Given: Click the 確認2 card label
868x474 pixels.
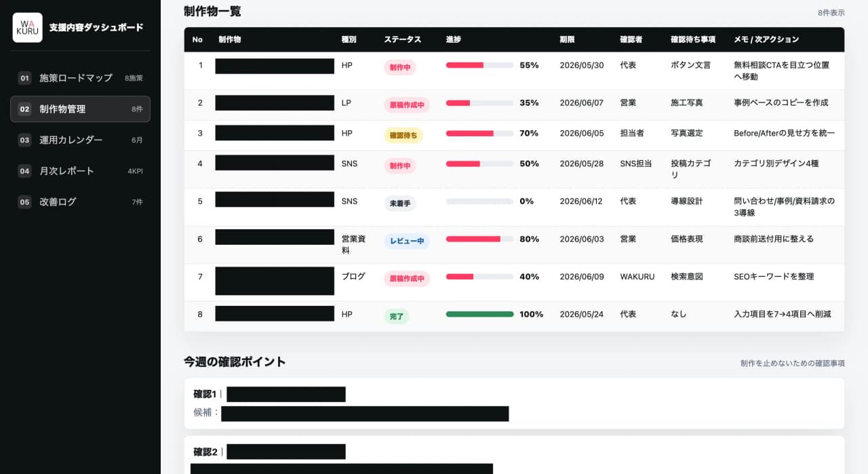Looking at the screenshot, I should pos(205,452).
